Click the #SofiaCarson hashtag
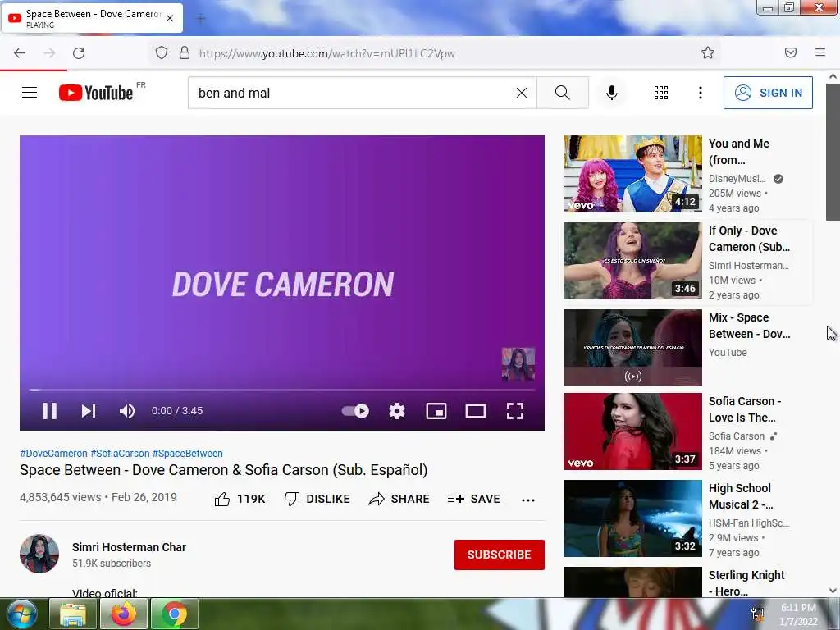The width and height of the screenshot is (840, 630). tap(120, 453)
